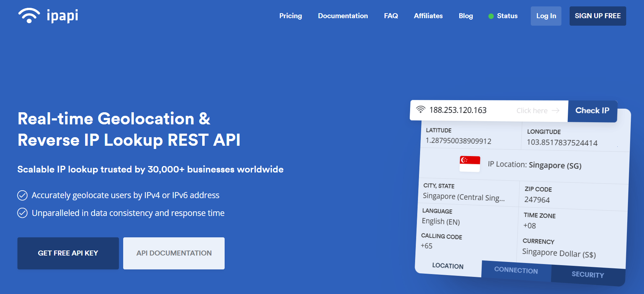Open the FAQ page
Viewport: 644px width, 294px height.
point(391,16)
